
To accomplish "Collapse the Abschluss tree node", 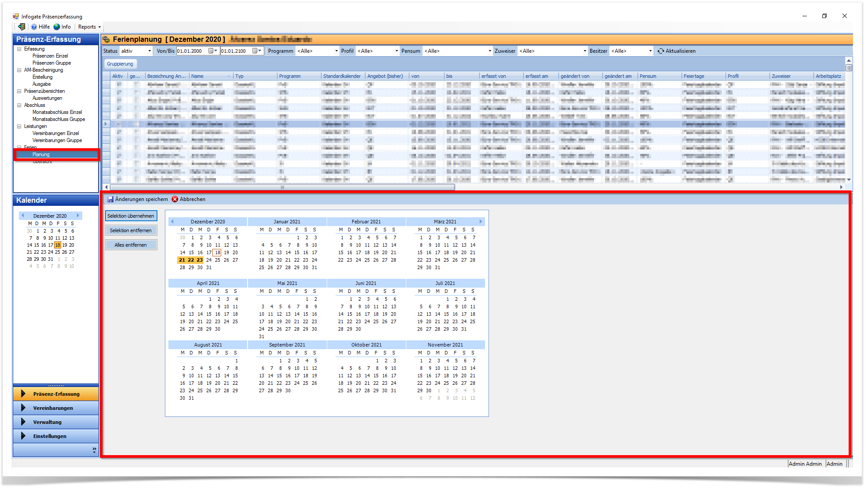I will point(19,105).
